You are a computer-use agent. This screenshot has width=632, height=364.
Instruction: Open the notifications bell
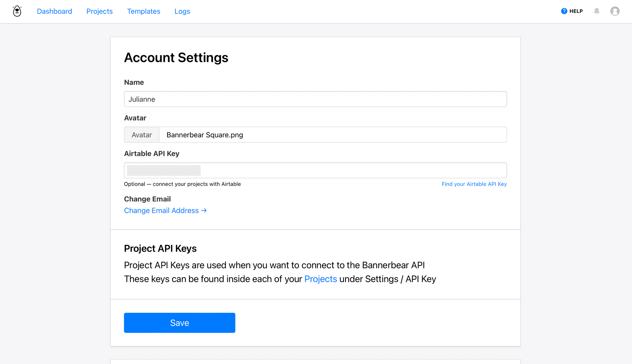597,11
